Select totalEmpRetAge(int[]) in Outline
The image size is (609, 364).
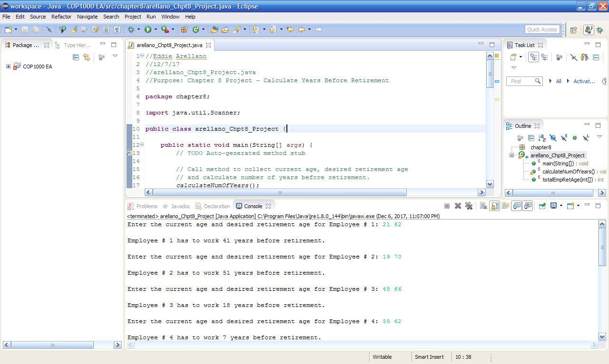573,180
